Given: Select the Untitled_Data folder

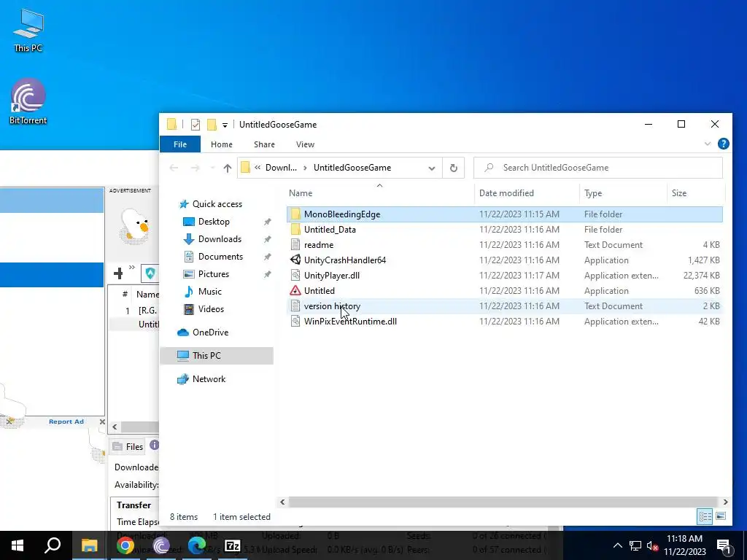Looking at the screenshot, I should click(x=505, y=230).
